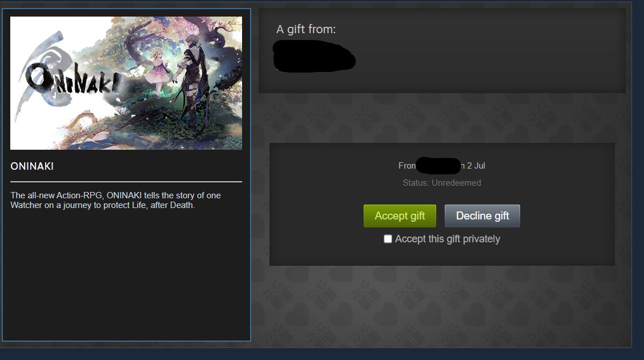Click the 'A gift from:' heading
This screenshot has height=360, width=644.
pos(306,29)
